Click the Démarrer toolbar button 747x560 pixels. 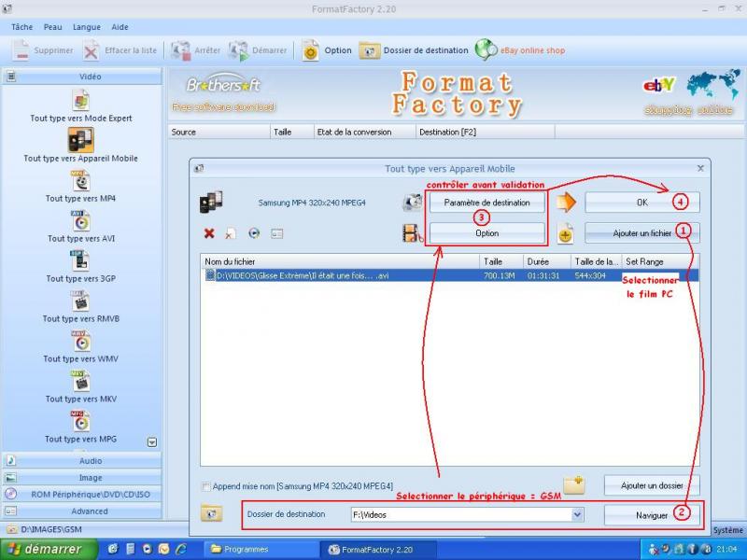tap(258, 50)
